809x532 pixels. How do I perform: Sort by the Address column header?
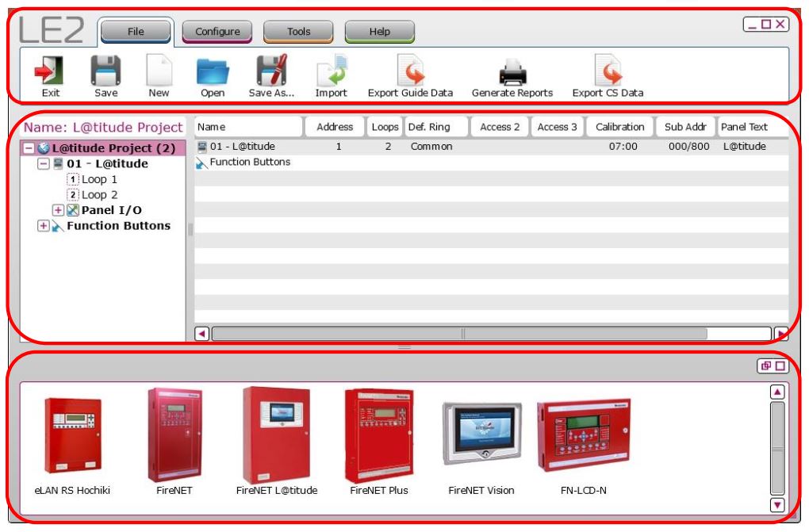pos(335,127)
